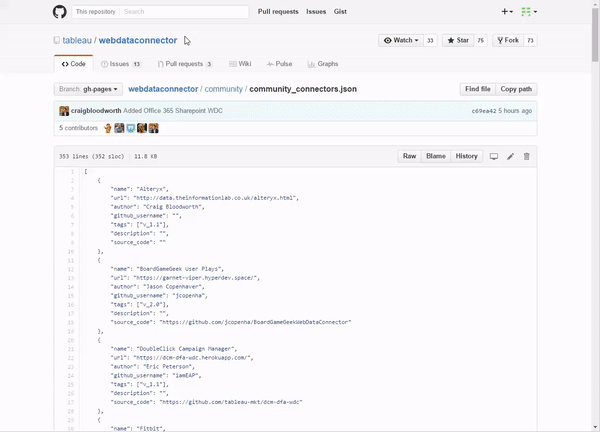Click community in the file breadcrumb

223,89
